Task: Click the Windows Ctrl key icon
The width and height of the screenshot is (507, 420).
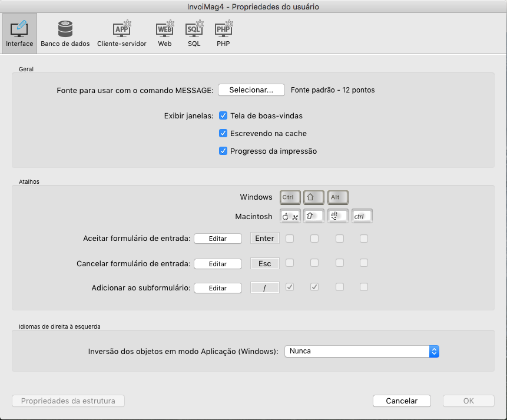Action: click(290, 197)
